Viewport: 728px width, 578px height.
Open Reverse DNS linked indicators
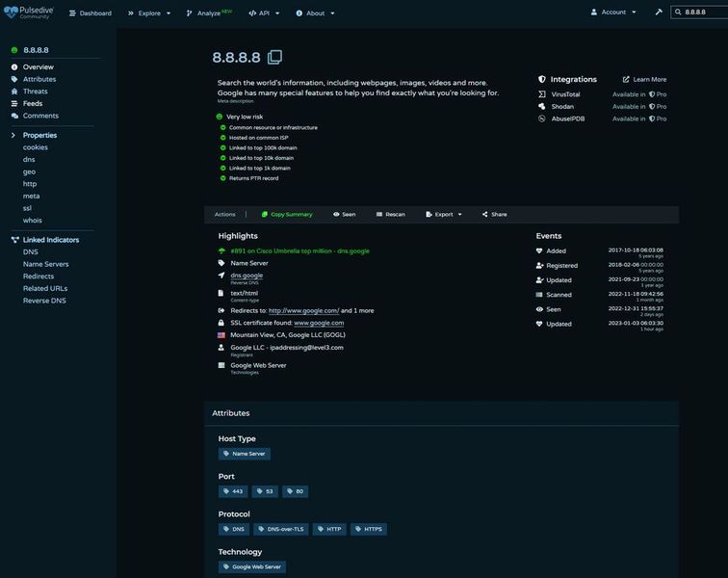tap(44, 301)
